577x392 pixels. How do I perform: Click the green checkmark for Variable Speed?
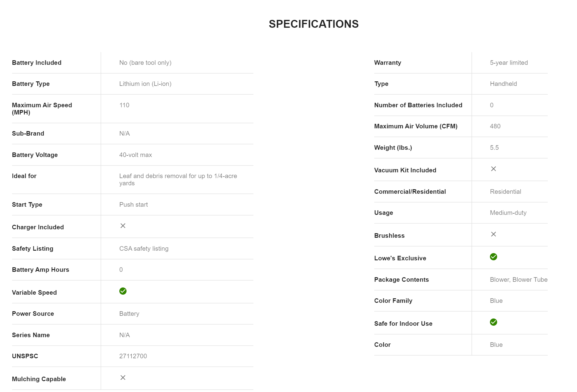tap(123, 291)
